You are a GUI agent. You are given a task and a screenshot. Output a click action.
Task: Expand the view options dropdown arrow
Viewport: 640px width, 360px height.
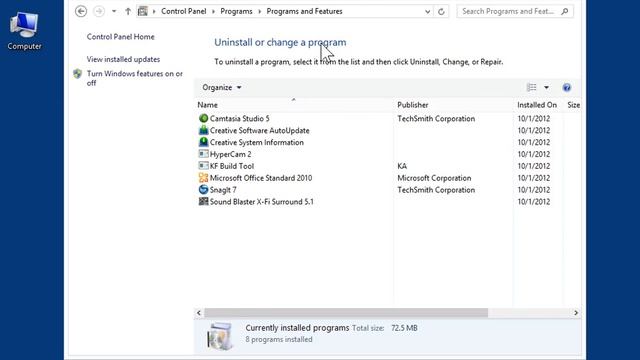tap(547, 87)
